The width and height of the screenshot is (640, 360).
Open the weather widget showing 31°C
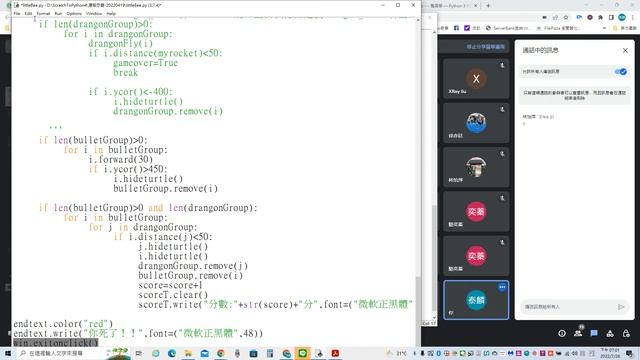click(x=397, y=353)
